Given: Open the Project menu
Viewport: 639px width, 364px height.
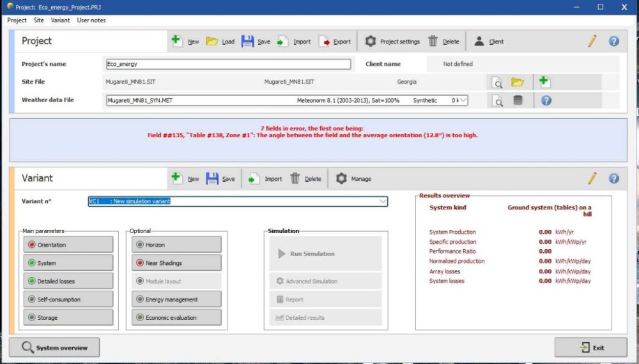Looking at the screenshot, I should [x=17, y=20].
